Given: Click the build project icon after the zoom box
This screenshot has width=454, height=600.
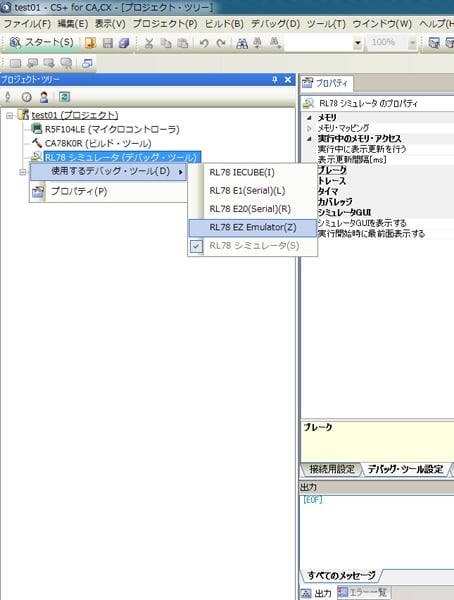Looking at the screenshot, I should (x=434, y=43).
